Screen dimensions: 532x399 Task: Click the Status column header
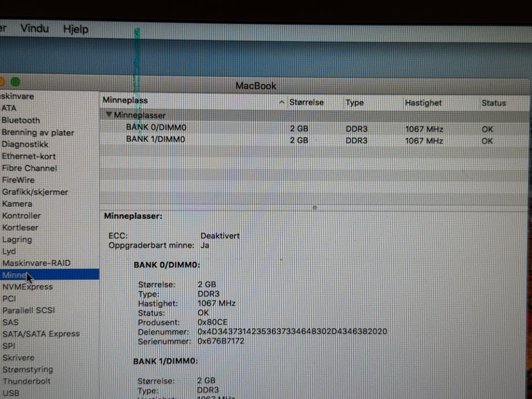494,103
